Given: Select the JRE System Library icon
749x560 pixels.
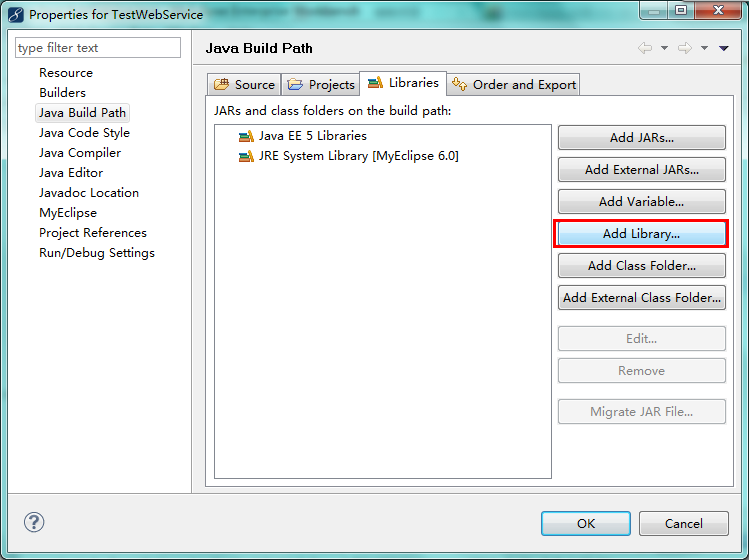Looking at the screenshot, I should click(246, 156).
